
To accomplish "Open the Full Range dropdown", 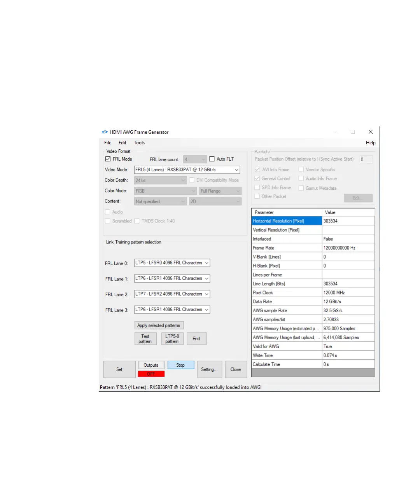I will click(x=220, y=191).
